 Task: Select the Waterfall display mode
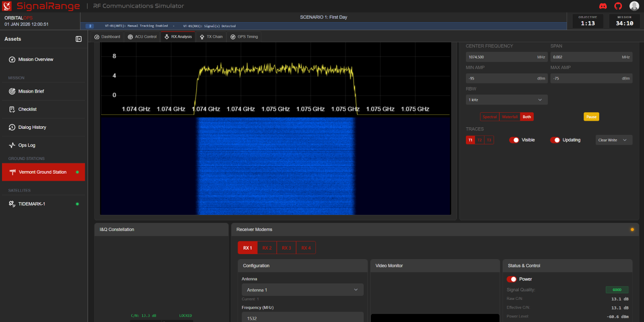509,116
